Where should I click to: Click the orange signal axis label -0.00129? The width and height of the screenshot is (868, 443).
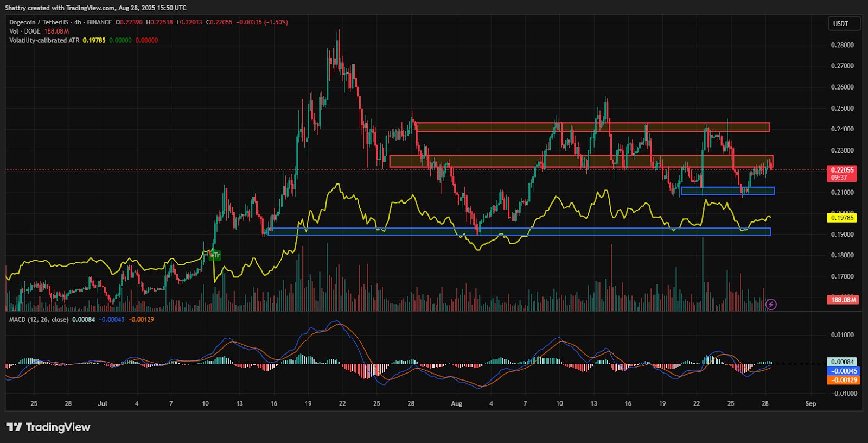(843, 380)
